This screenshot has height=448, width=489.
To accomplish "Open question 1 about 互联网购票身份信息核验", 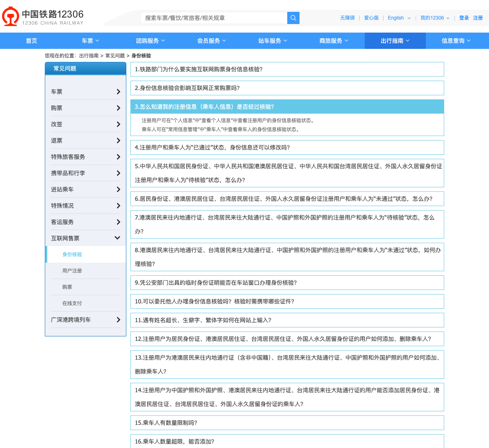I will coord(287,69).
